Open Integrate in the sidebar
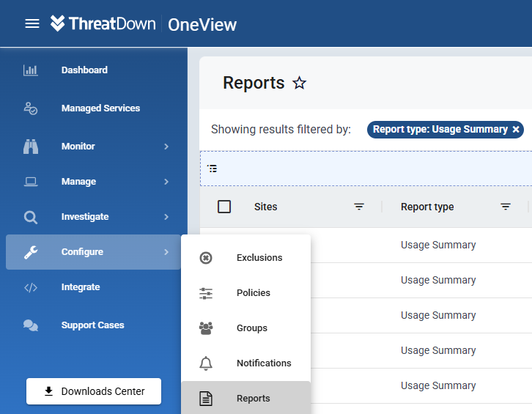This screenshot has width=532, height=414. click(x=94, y=287)
